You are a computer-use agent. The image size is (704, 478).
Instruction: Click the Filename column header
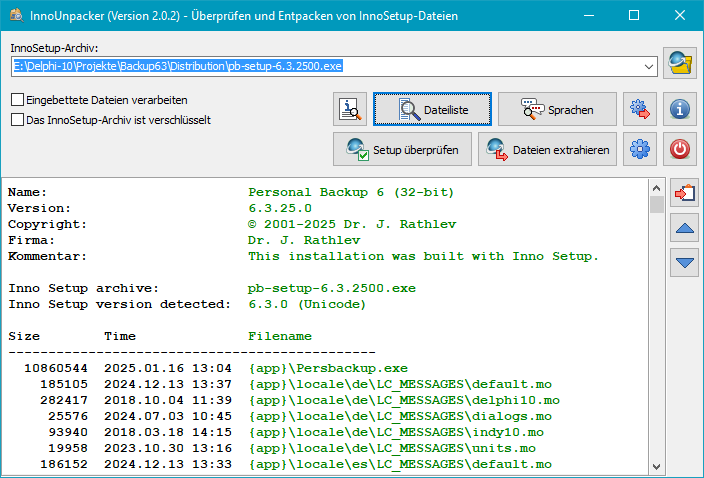(x=280, y=336)
